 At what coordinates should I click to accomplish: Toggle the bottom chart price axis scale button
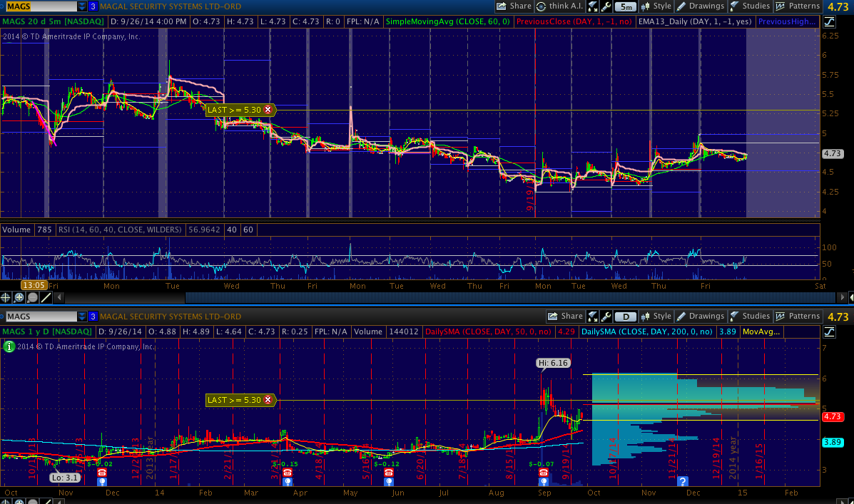[830, 332]
